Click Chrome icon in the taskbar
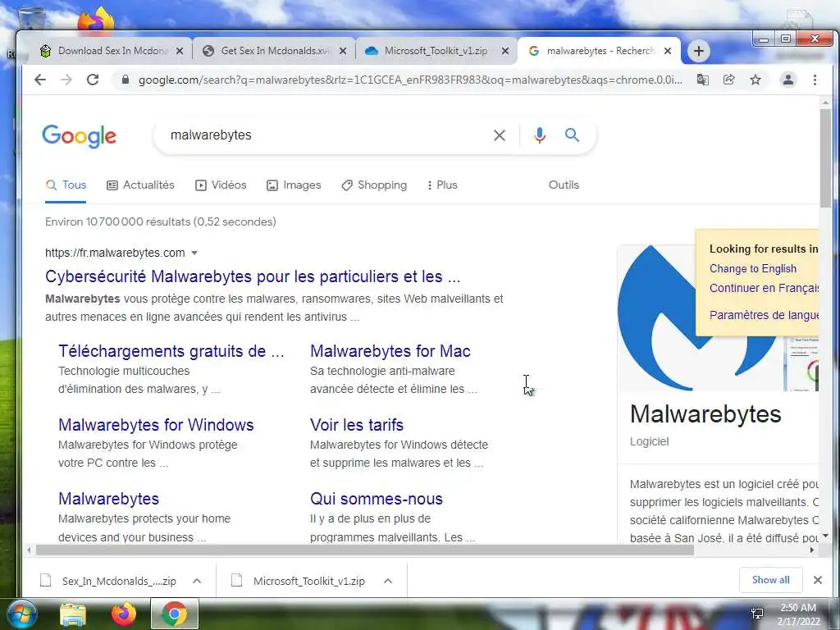Screen dimensions: 840x630 (175, 614)
